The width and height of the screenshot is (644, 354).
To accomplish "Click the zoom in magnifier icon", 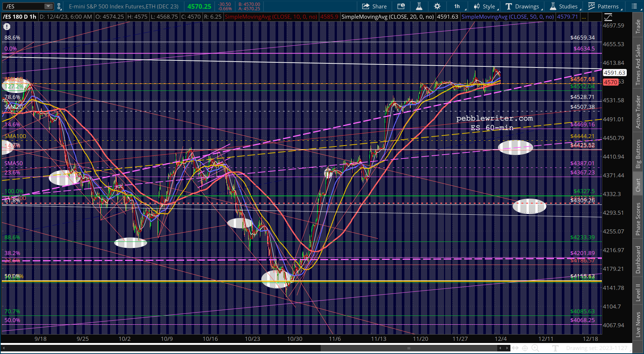I will 535,348.
